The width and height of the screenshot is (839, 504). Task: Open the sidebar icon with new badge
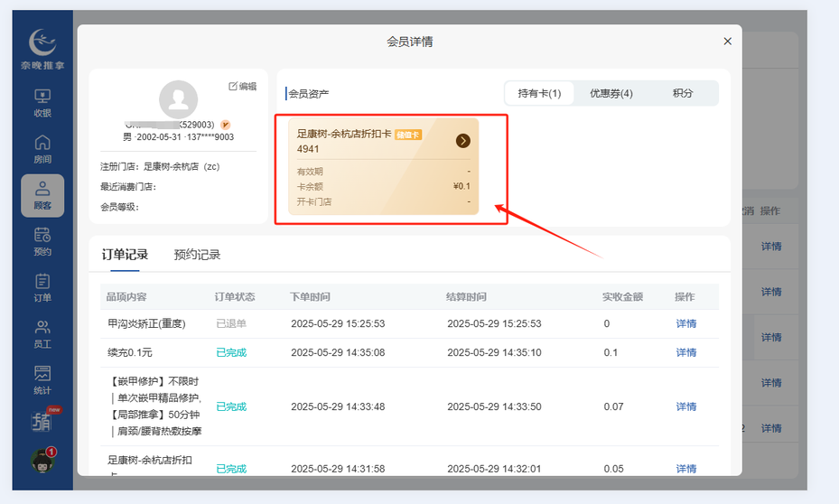point(42,422)
